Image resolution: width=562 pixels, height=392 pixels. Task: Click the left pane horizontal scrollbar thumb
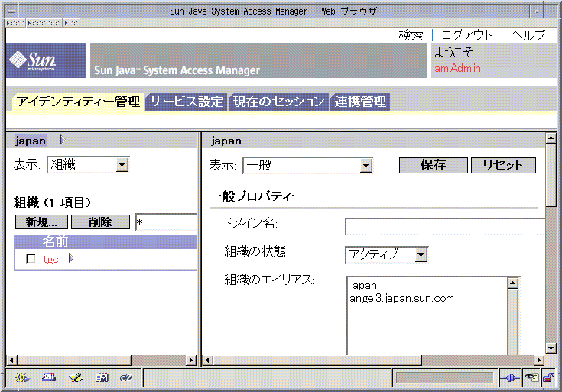(74, 360)
